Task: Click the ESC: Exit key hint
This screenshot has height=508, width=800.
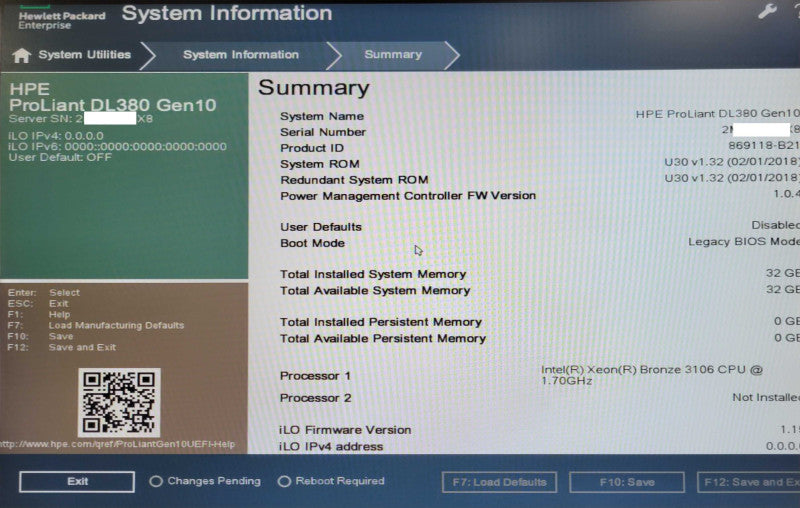Action: point(38,303)
